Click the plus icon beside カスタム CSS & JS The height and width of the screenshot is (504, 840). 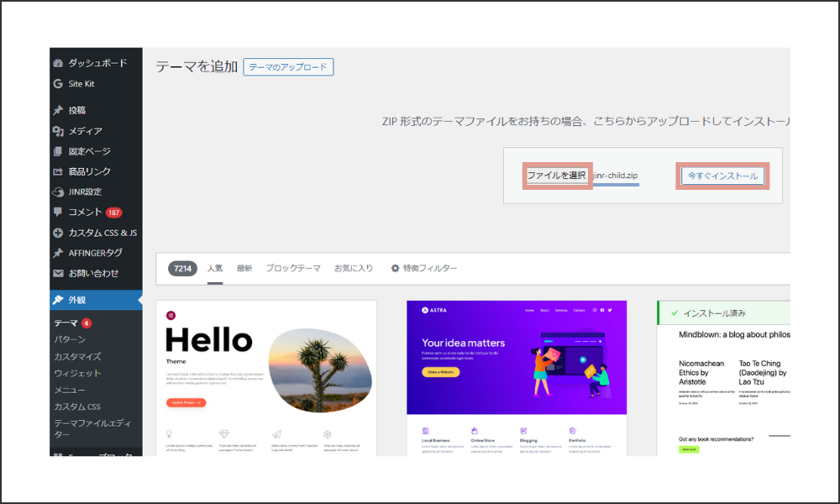(58, 233)
